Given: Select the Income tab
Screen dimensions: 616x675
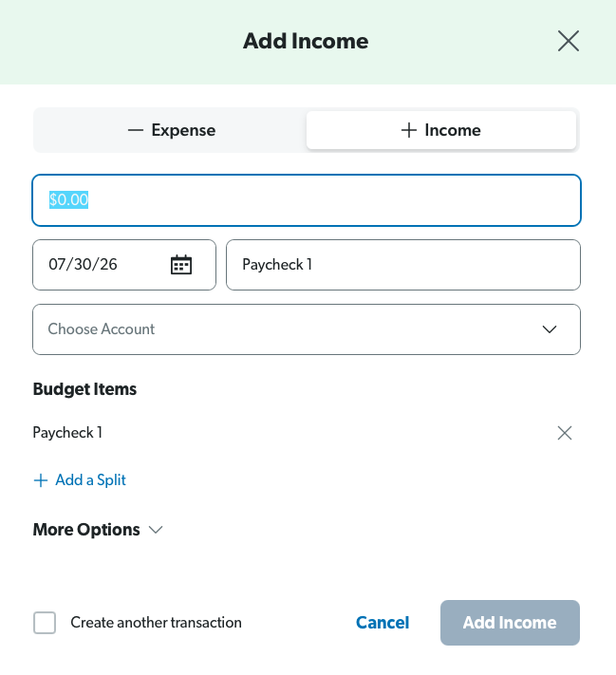Looking at the screenshot, I should pos(441,130).
